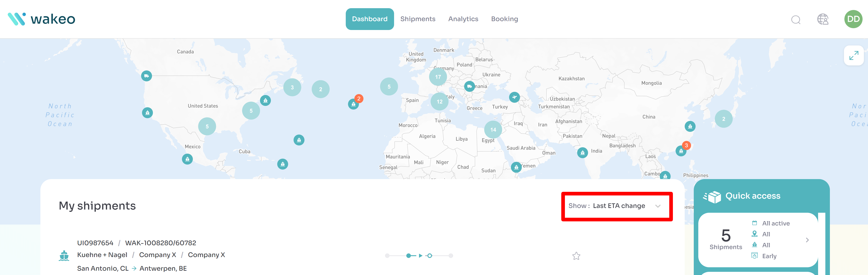Open the globe user settings icon
868x275 pixels.
[x=822, y=19]
